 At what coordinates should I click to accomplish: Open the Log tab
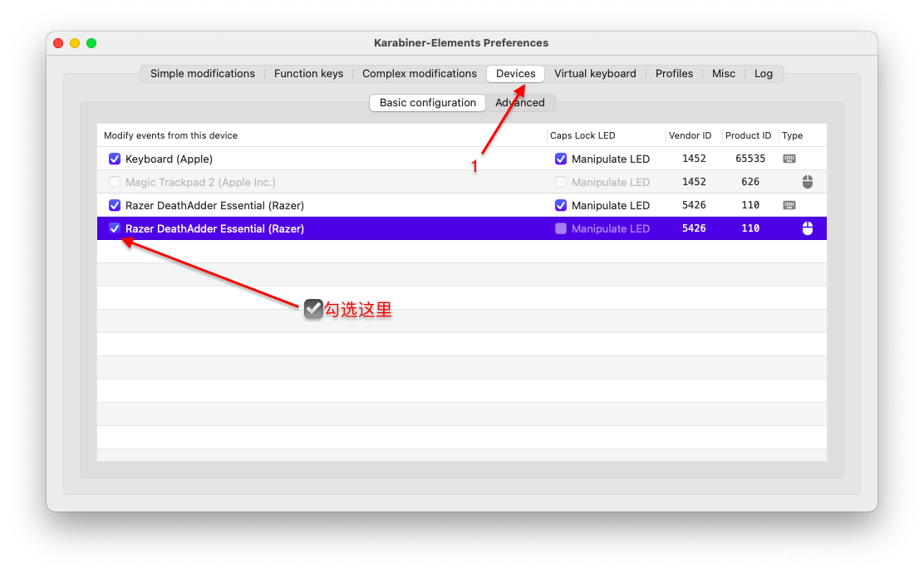pos(763,74)
